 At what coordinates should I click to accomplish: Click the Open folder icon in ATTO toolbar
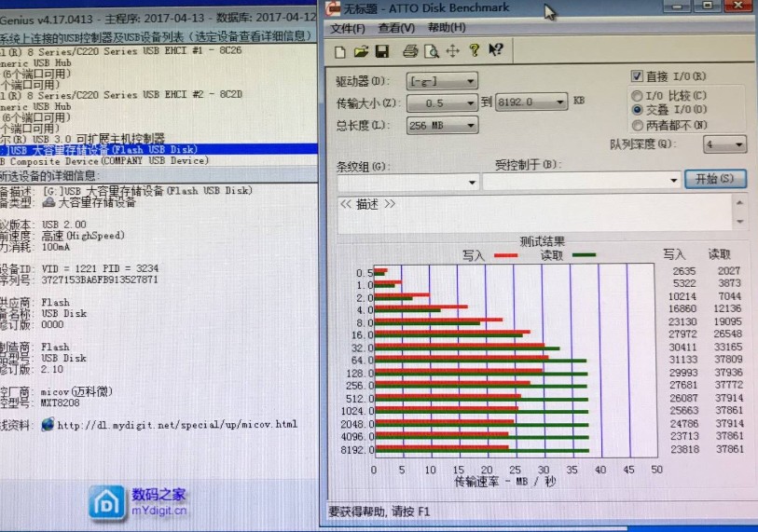[361, 50]
